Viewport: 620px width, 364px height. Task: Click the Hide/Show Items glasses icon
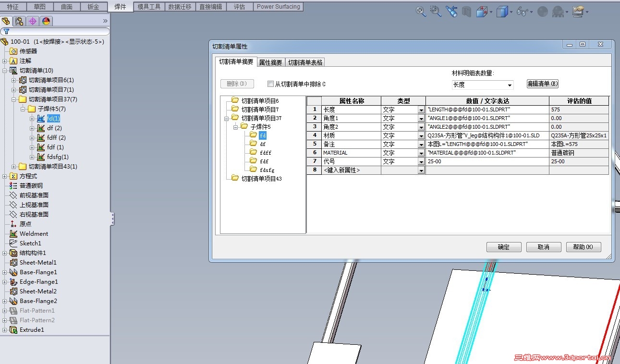(522, 12)
